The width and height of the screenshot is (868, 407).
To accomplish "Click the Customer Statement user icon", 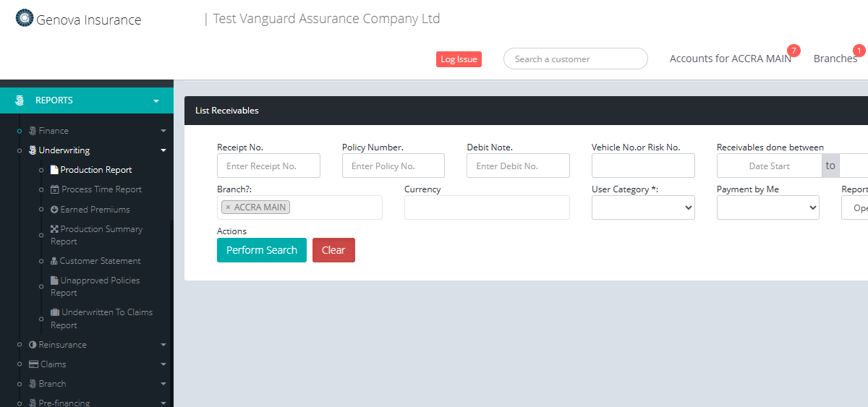I will pos(54,261).
